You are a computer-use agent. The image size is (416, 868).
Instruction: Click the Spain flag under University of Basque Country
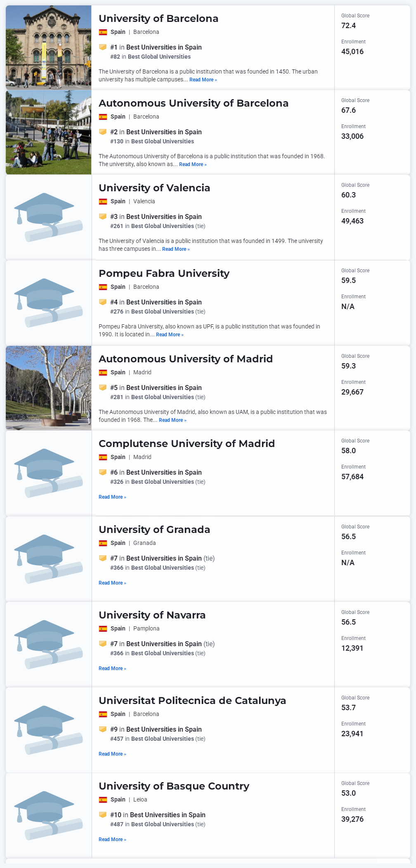[103, 800]
